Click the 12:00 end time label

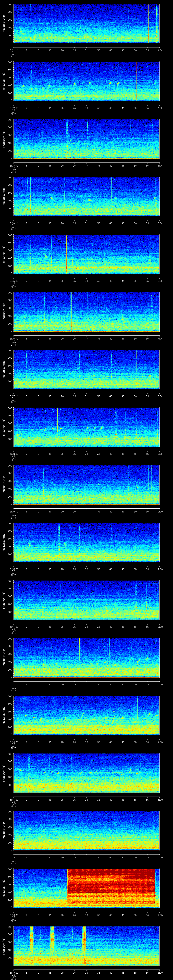coord(160,627)
